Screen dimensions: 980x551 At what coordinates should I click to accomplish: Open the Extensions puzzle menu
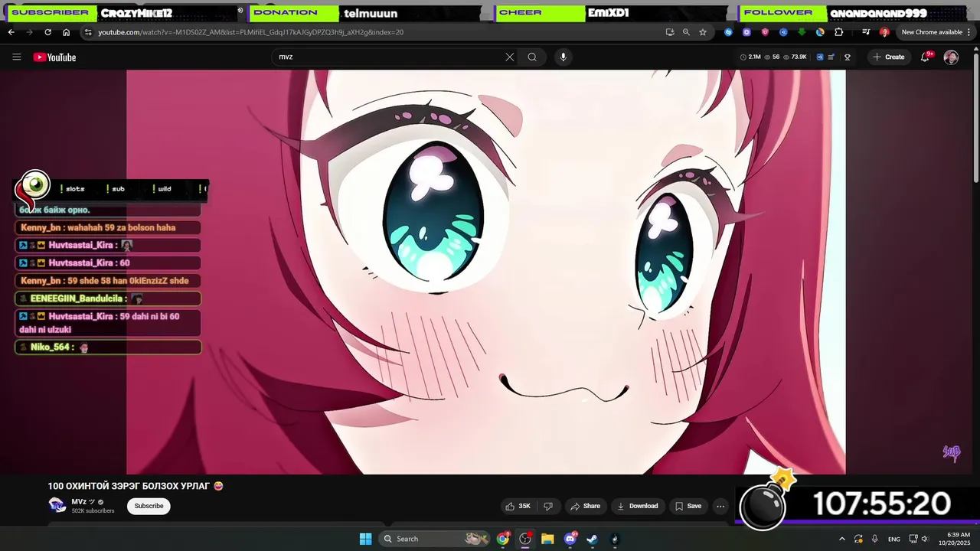pyautogui.click(x=838, y=32)
